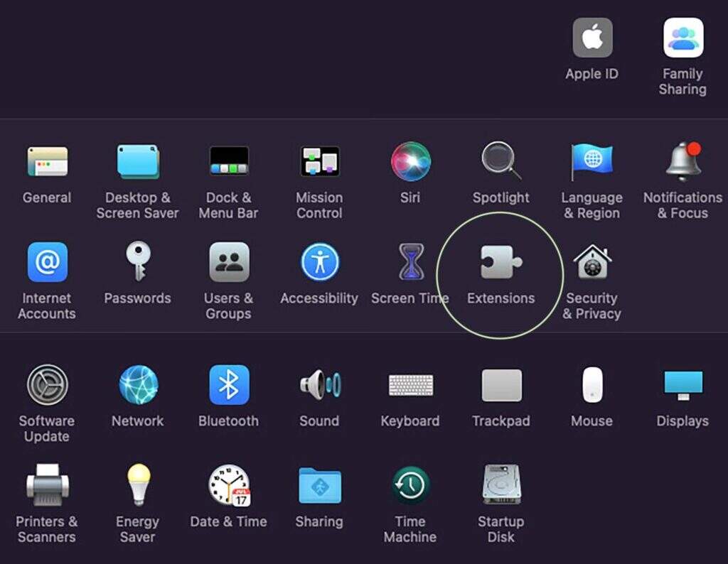This screenshot has width=728, height=564.
Task: Open Screen Time hourglass icon
Action: [x=411, y=262]
